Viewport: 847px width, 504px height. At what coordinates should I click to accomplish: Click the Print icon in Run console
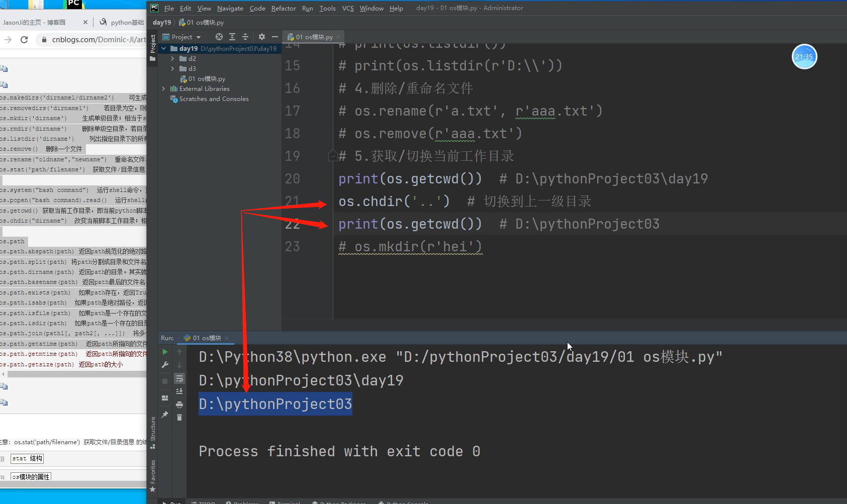tap(179, 405)
